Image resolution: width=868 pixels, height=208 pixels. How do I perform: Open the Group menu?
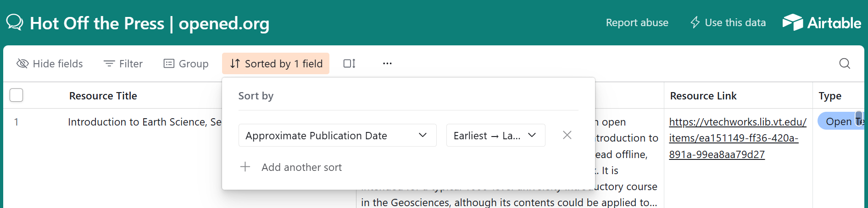click(186, 64)
